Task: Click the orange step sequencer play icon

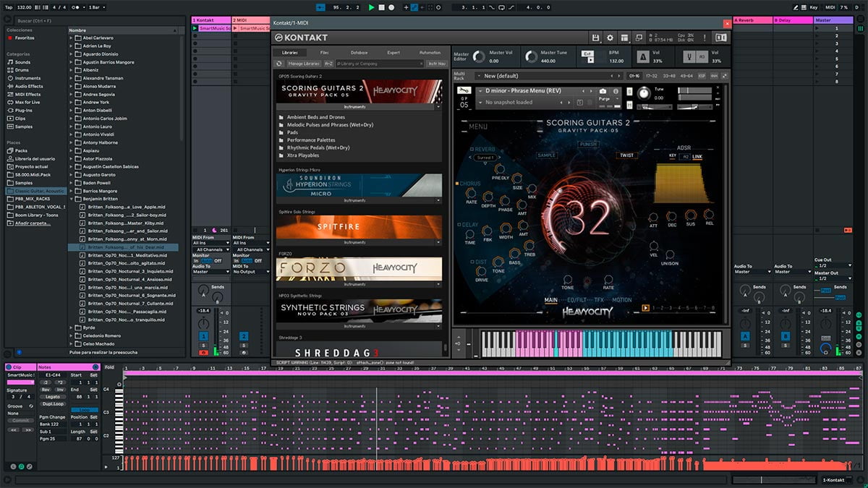Action: [646, 308]
